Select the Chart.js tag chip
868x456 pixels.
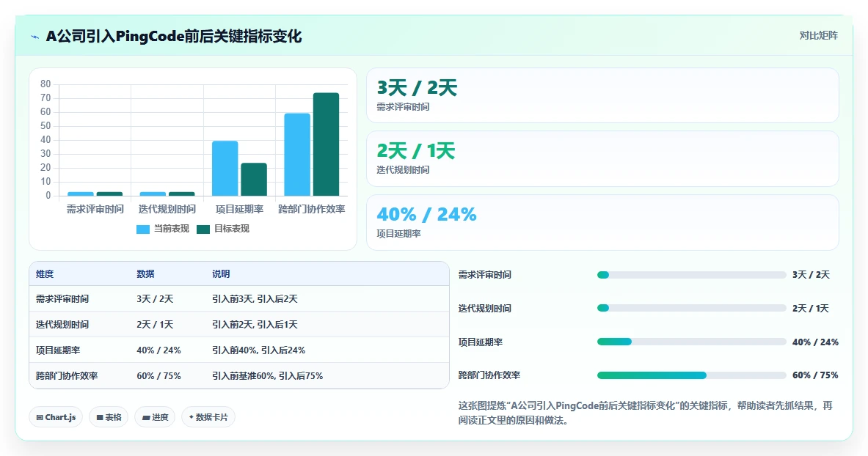coord(56,417)
